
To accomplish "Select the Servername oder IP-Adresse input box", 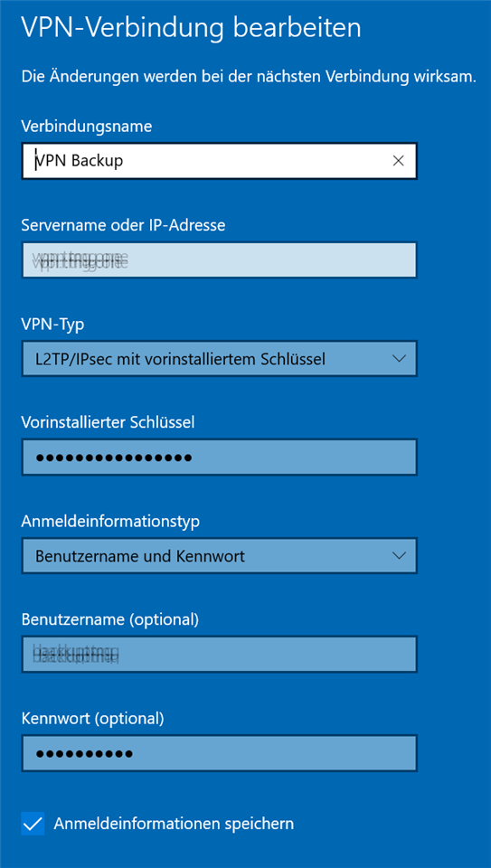I will (x=219, y=259).
